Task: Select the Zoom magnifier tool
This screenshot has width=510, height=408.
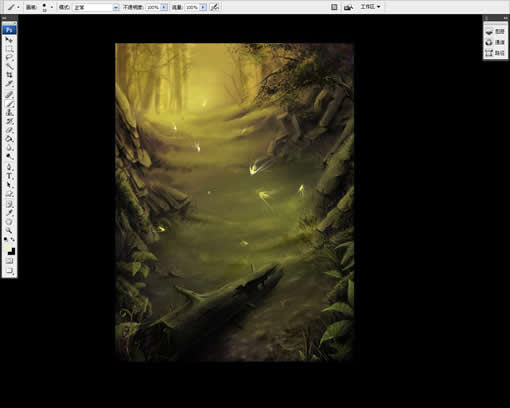Action: click(x=9, y=230)
